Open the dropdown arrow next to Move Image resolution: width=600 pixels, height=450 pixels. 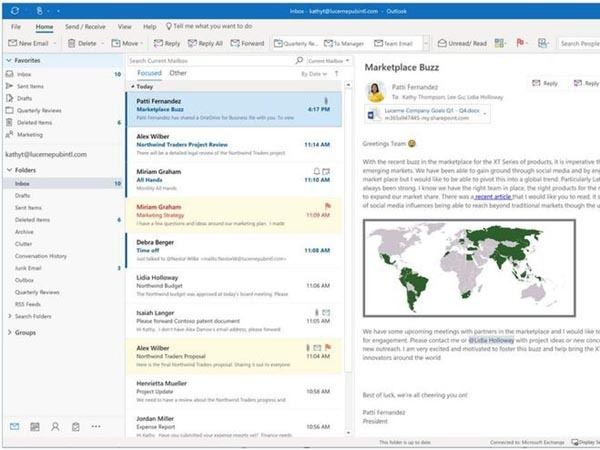[x=142, y=43]
